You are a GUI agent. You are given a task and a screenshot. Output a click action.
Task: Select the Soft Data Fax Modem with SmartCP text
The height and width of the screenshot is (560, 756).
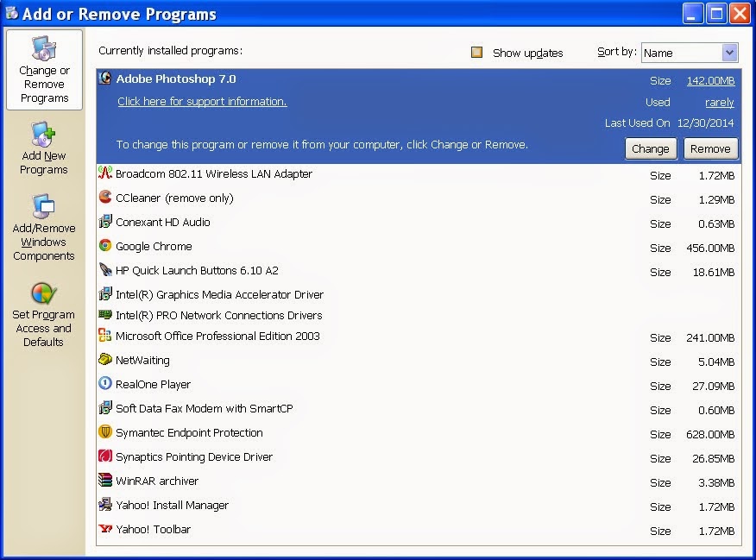coord(205,409)
